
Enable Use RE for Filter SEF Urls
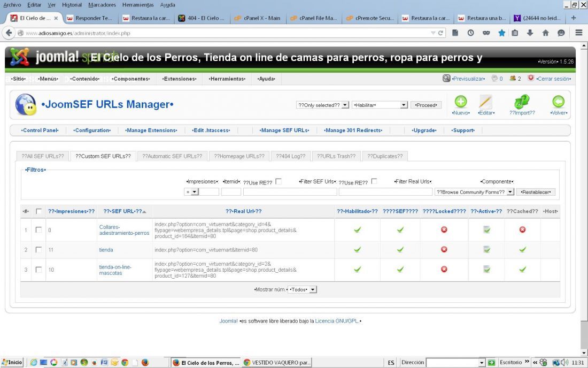tap(278, 181)
